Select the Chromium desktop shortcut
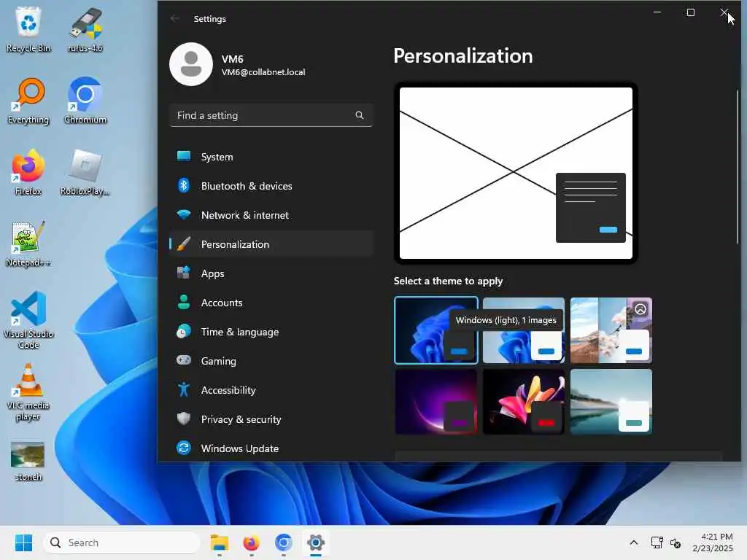Screen dimensions: 747x560 [85, 101]
